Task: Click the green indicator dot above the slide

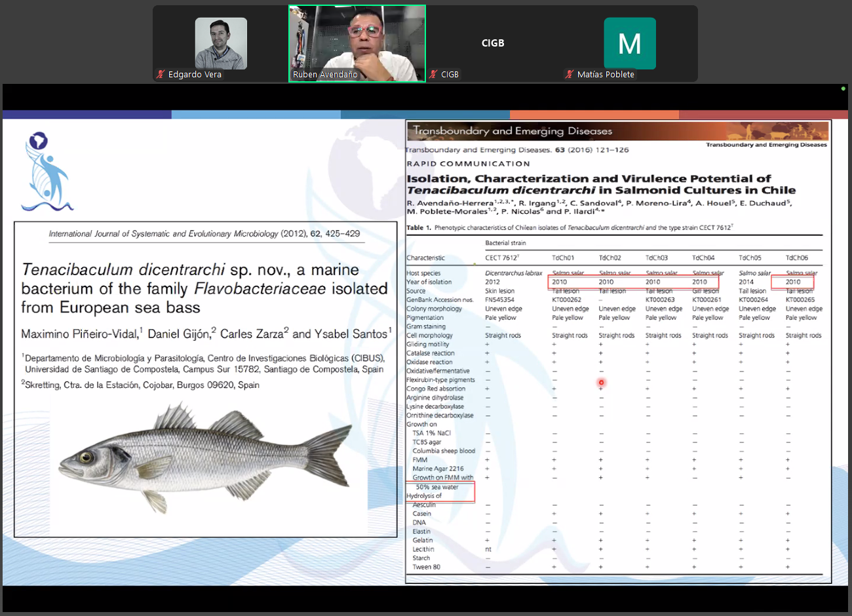Action: coord(843,88)
